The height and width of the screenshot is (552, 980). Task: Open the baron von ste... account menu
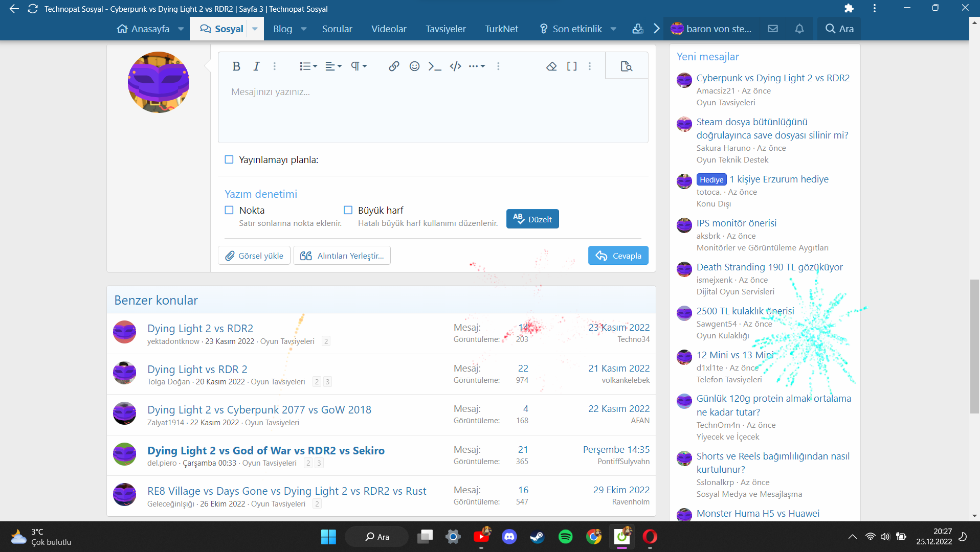pyautogui.click(x=711, y=29)
